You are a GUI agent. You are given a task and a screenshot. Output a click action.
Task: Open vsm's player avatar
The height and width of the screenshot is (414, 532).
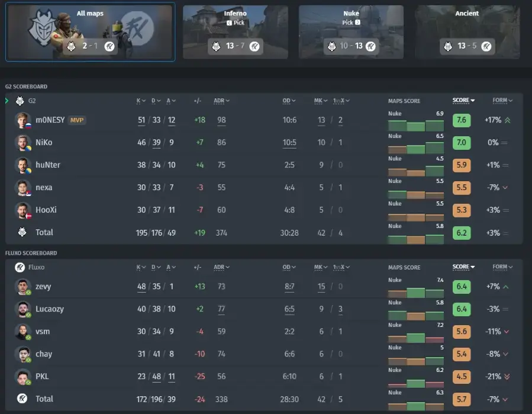pyautogui.click(x=22, y=332)
